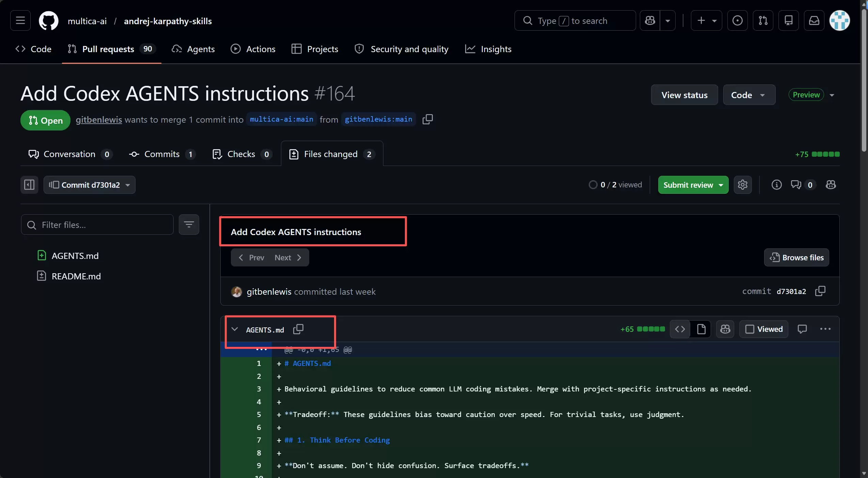The image size is (868, 478).
Task: Go to GitHub homepage via Octocat logo
Action: pyautogui.click(x=49, y=21)
